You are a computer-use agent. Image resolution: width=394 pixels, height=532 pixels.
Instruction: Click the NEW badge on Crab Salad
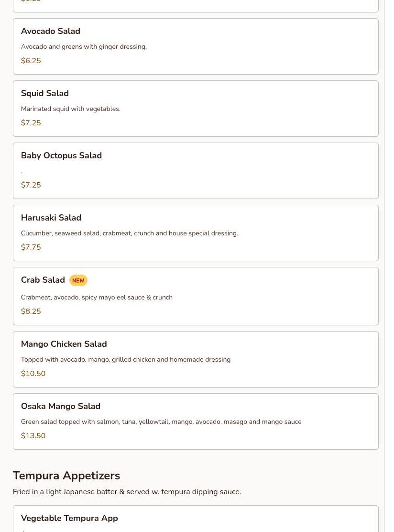[x=78, y=281]
